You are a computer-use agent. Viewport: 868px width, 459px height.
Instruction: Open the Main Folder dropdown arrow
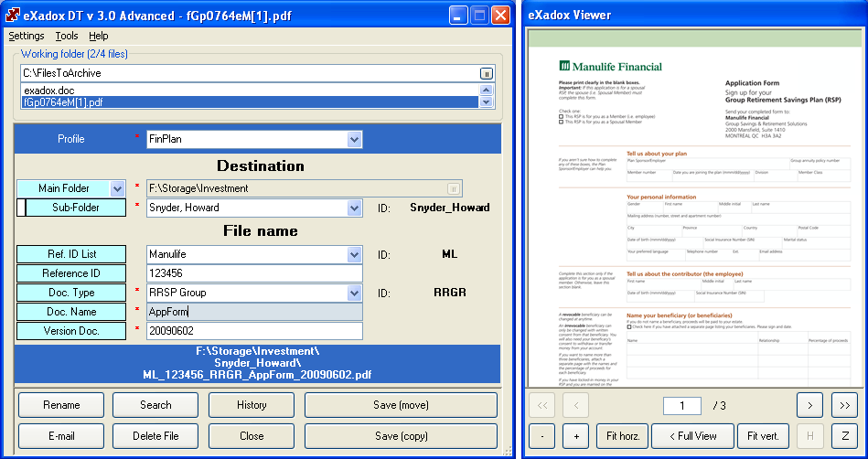pos(116,188)
